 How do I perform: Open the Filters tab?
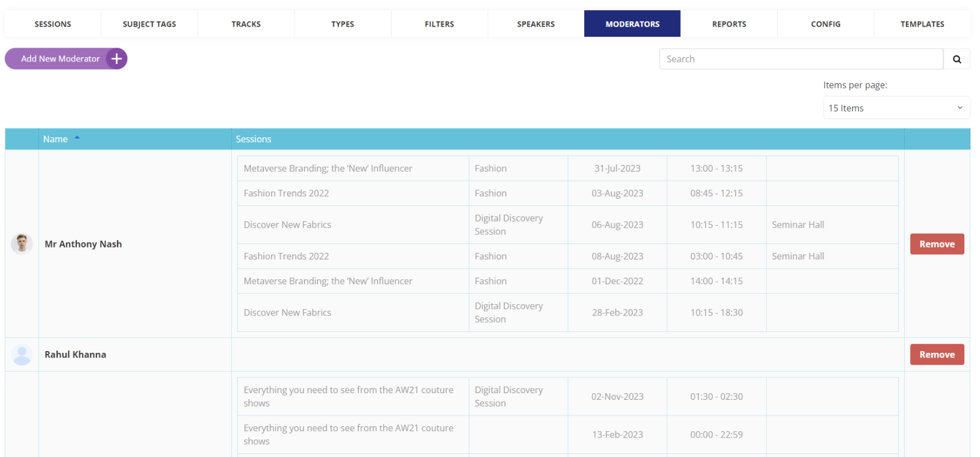click(439, 24)
